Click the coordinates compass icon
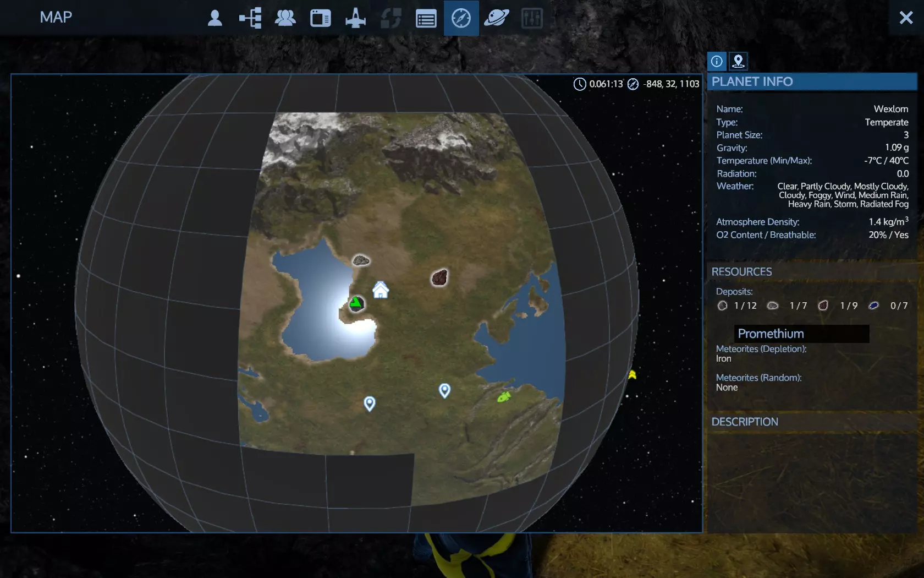The height and width of the screenshot is (578, 924). (633, 84)
